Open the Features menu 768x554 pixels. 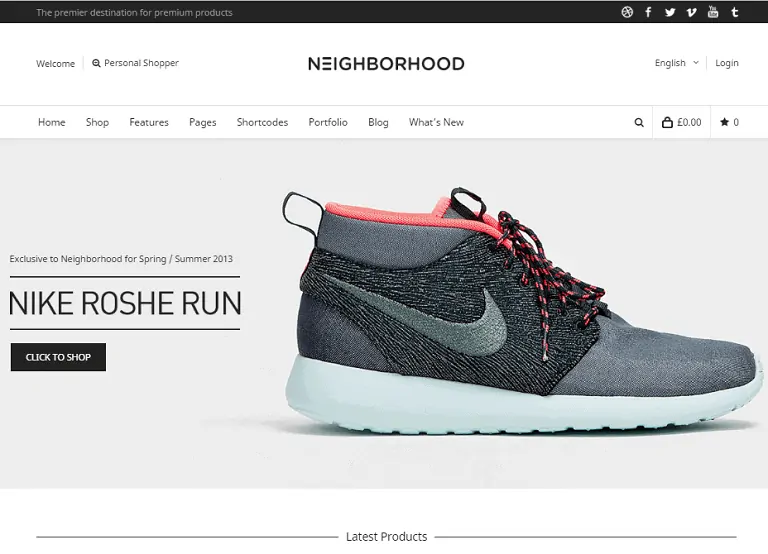click(149, 122)
